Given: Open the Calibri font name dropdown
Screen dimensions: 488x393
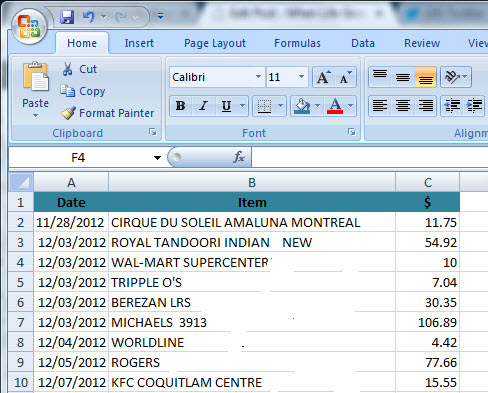Looking at the screenshot, I should [x=258, y=77].
